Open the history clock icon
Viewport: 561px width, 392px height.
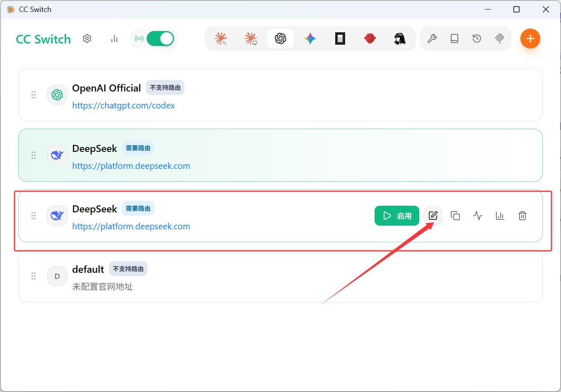coord(477,38)
